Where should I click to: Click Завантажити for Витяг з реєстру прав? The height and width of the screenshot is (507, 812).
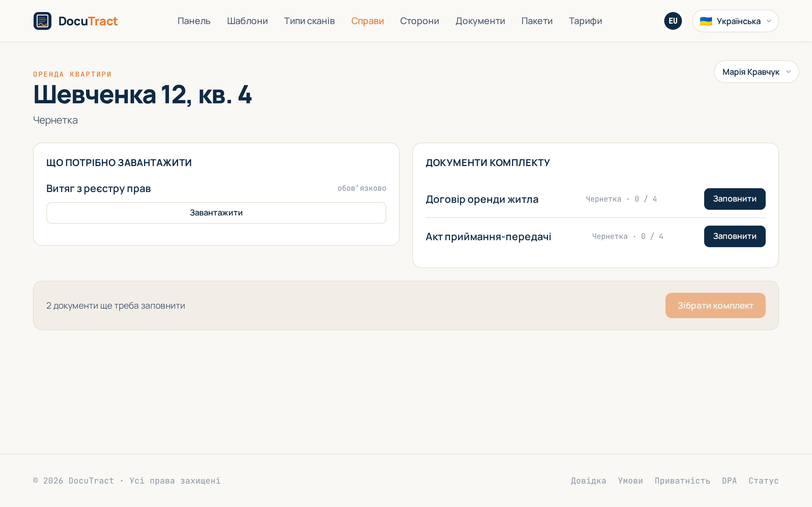pos(216,213)
